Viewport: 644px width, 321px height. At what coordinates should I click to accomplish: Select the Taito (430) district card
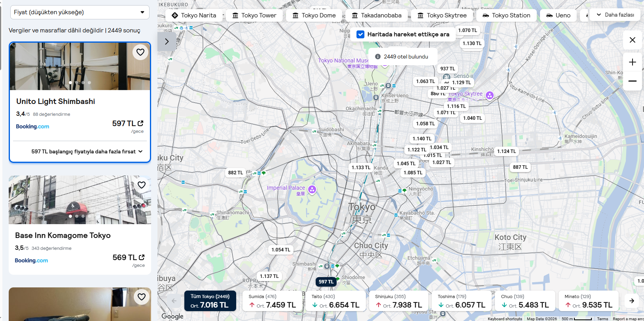tap(335, 301)
